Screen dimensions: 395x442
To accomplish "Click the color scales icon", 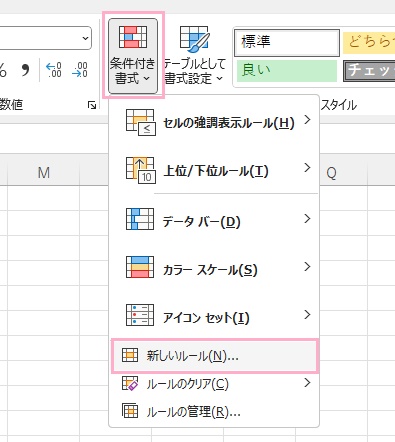I will pos(140,267).
